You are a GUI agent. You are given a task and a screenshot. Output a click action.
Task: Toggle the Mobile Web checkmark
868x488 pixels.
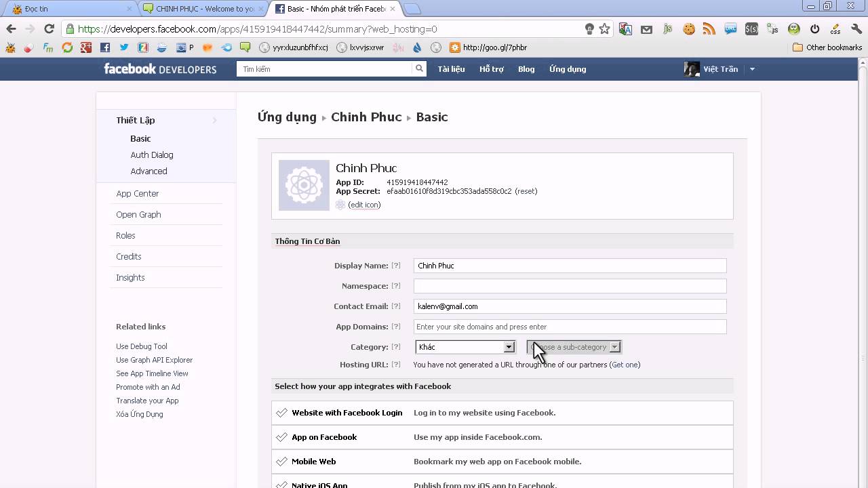tap(281, 462)
